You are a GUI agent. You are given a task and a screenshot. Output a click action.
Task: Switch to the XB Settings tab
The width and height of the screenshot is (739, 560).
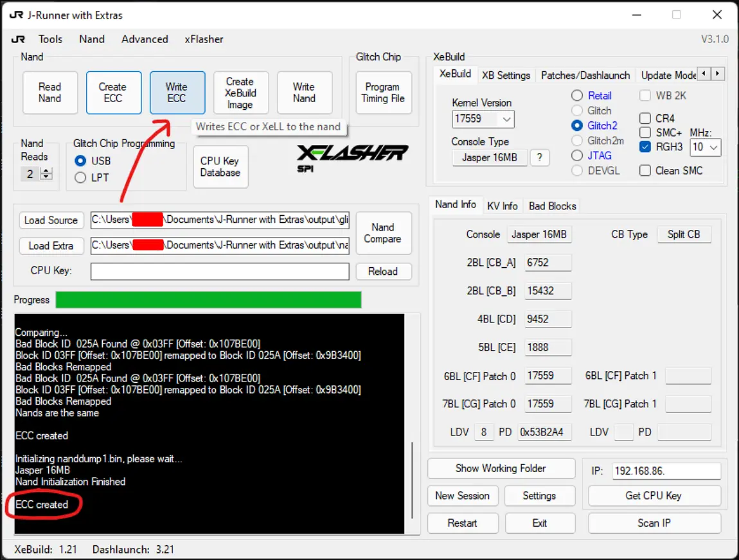click(x=506, y=75)
